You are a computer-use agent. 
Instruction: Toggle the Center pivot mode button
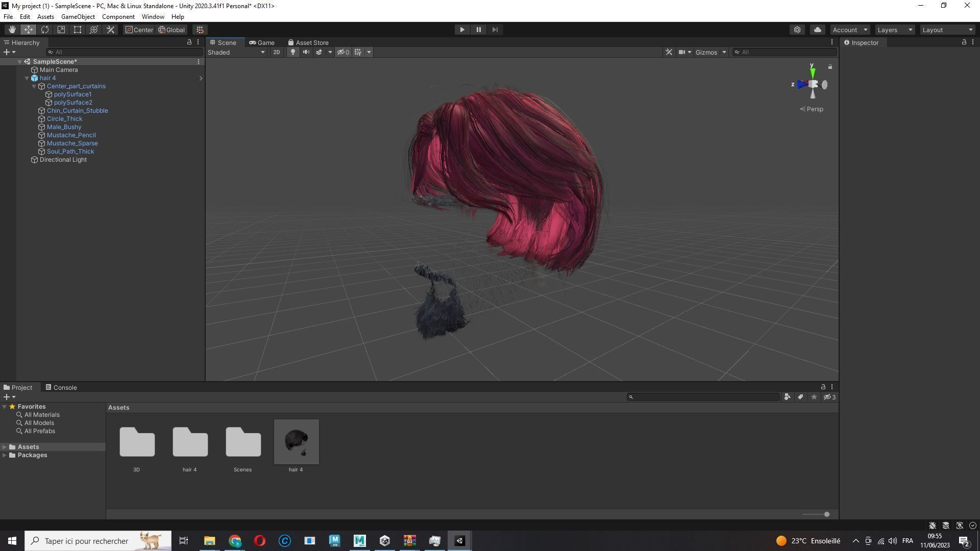(x=139, y=30)
